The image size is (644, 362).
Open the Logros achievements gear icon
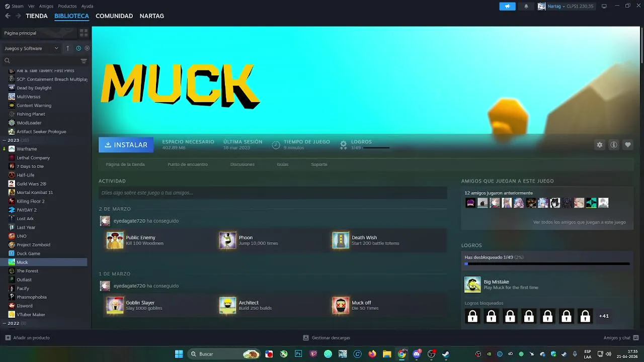click(x=343, y=145)
